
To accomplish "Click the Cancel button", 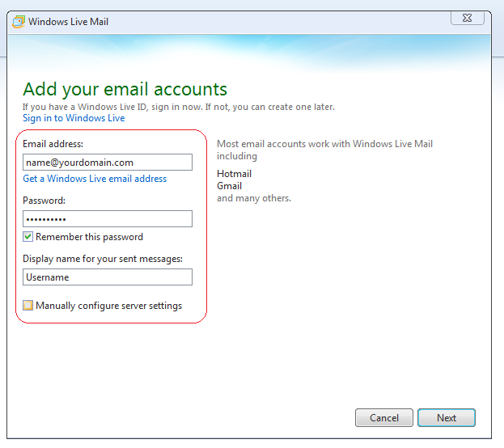I will 384,418.
